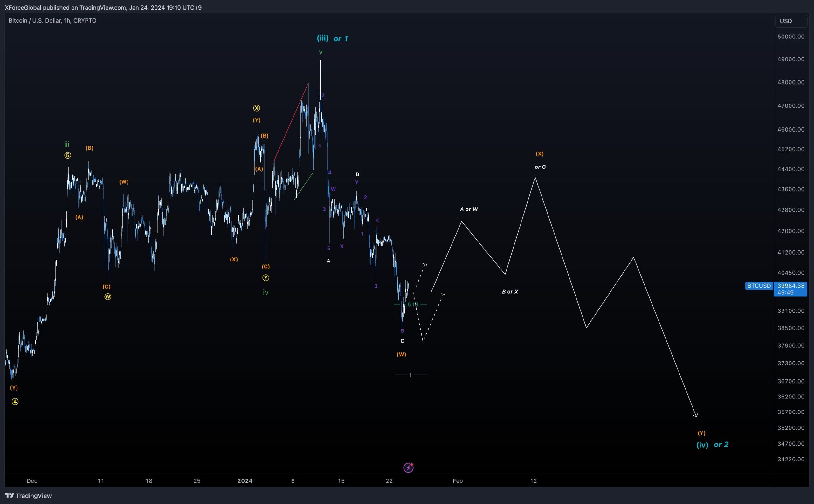Image resolution: width=814 pixels, height=504 pixels.
Task: Click the 50000.00 price axis label
Action: [791, 37]
